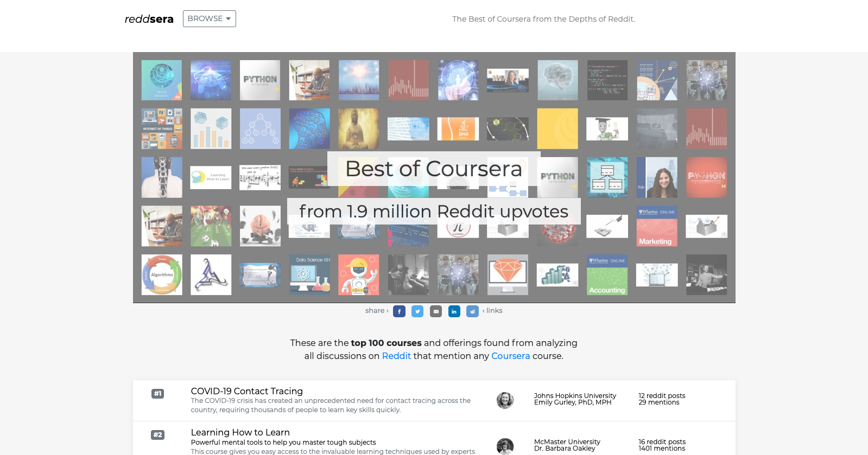Open the red Python Data Science thumbnail

706,177
